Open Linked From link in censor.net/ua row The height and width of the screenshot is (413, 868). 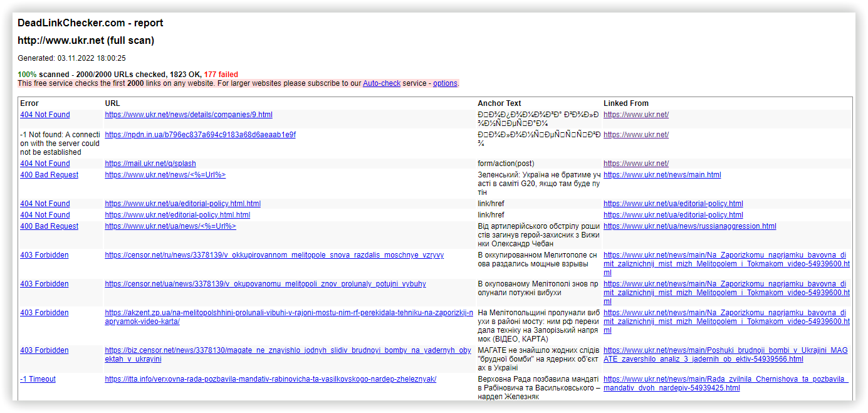pos(726,293)
